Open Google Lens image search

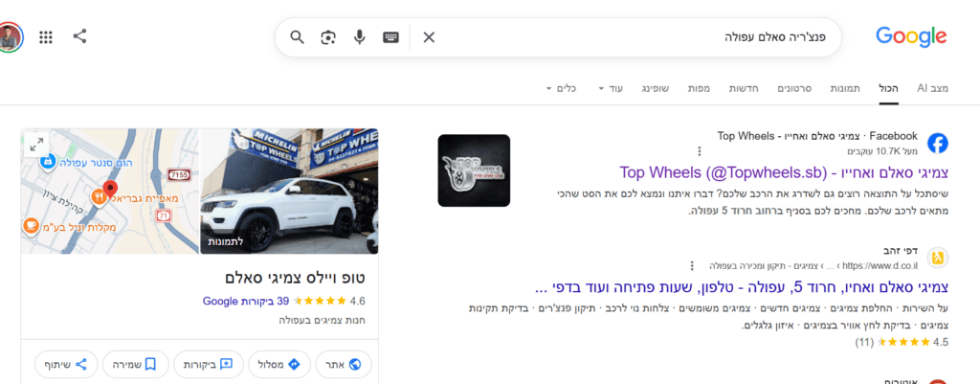(x=328, y=37)
